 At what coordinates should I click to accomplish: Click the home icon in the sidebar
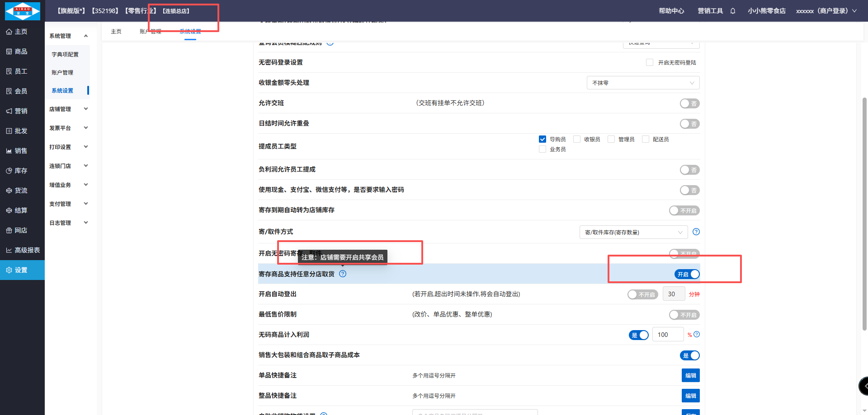(x=9, y=32)
